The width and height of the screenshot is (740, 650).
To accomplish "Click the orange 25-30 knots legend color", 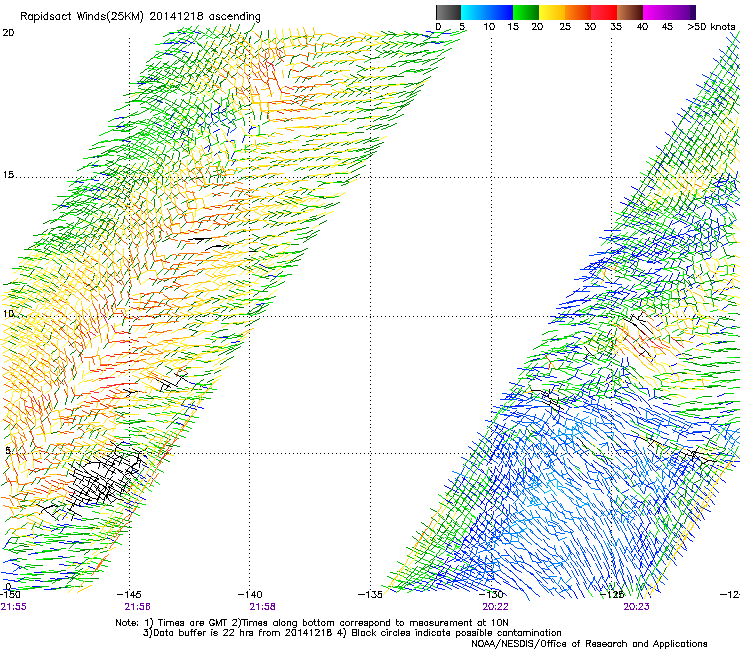I will (578, 12).
